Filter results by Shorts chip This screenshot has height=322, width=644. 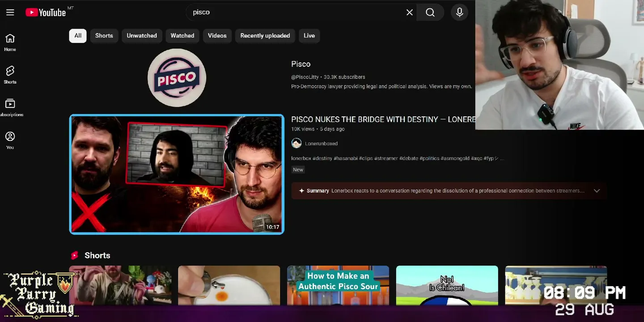[104, 36]
